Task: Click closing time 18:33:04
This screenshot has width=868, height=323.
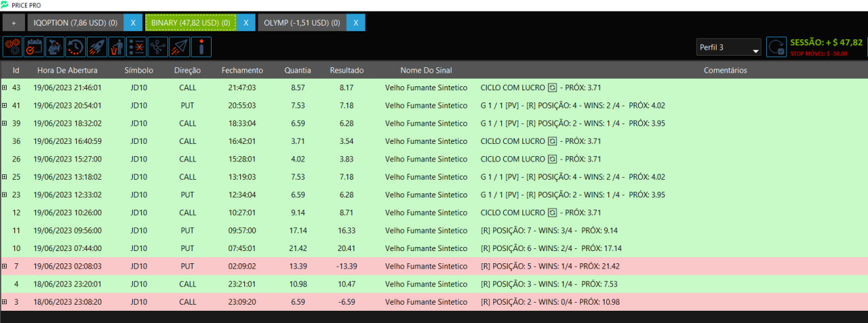Action: [242, 123]
